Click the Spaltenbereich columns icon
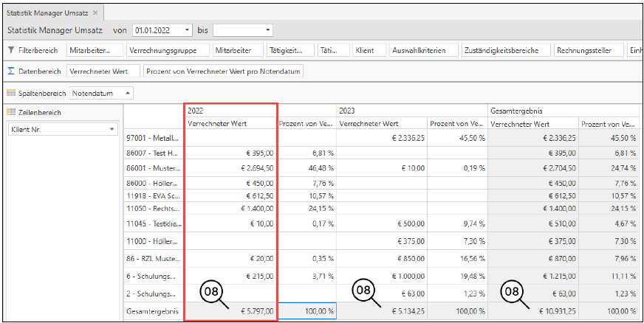The height and width of the screenshot is (323, 644). (x=11, y=93)
